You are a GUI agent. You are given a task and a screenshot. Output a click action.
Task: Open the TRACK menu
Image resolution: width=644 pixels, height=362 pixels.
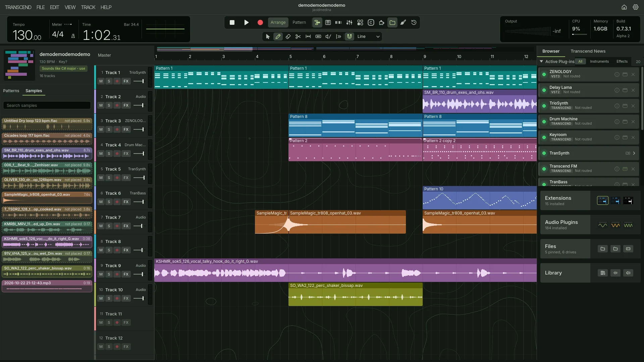88,7
